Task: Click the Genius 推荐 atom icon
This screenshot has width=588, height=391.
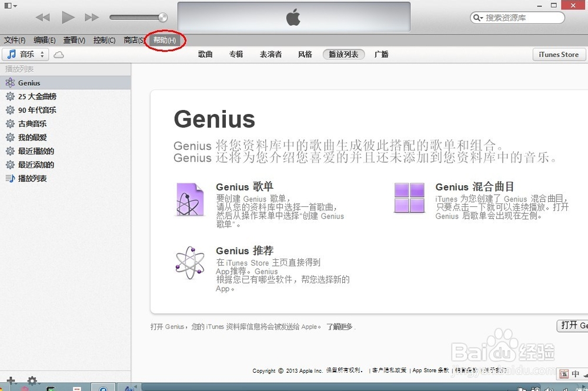Action: tap(190, 263)
